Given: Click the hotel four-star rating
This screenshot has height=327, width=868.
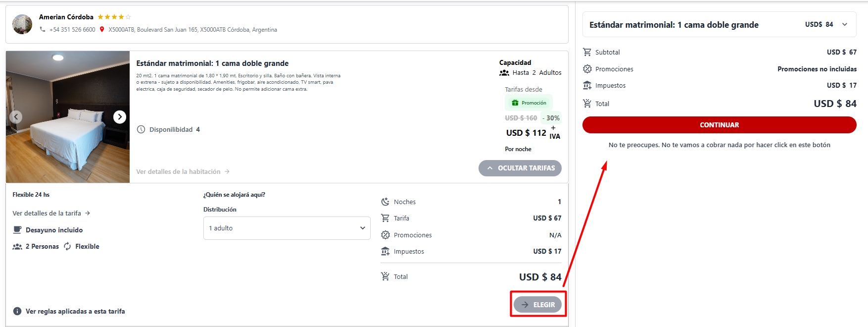Looking at the screenshot, I should [x=114, y=17].
